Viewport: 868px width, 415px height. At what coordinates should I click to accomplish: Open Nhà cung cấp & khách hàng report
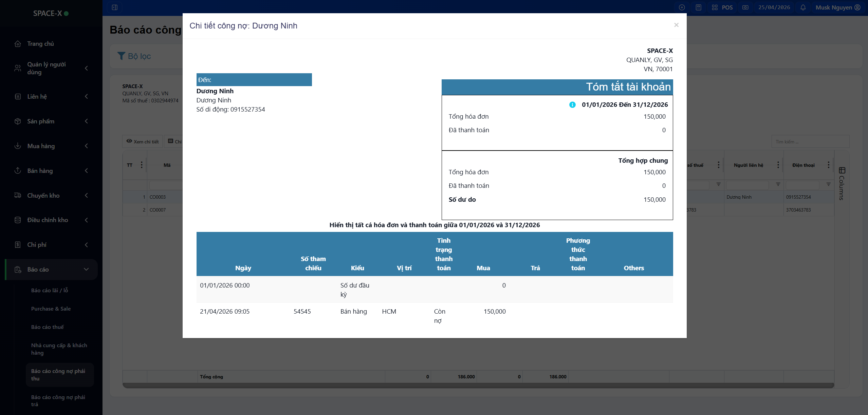pyautogui.click(x=59, y=349)
